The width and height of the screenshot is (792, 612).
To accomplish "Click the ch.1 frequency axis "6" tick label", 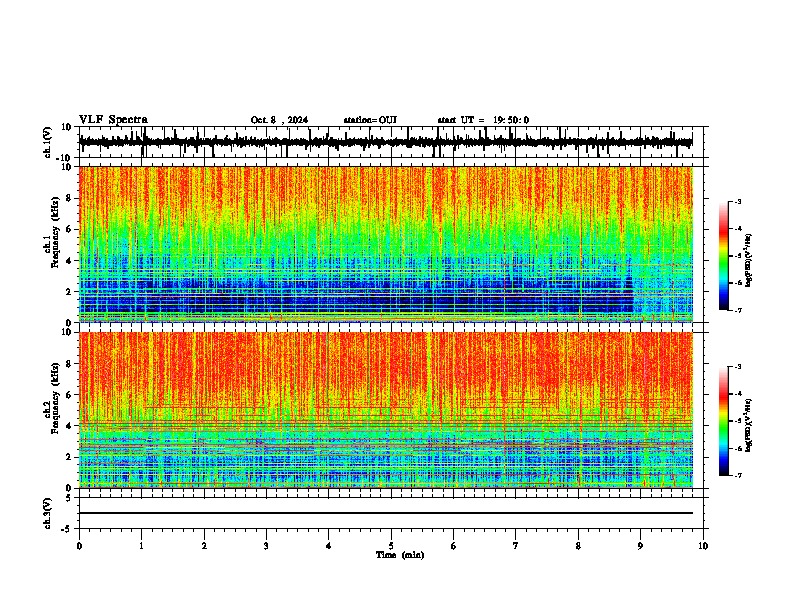I will 70,230.
